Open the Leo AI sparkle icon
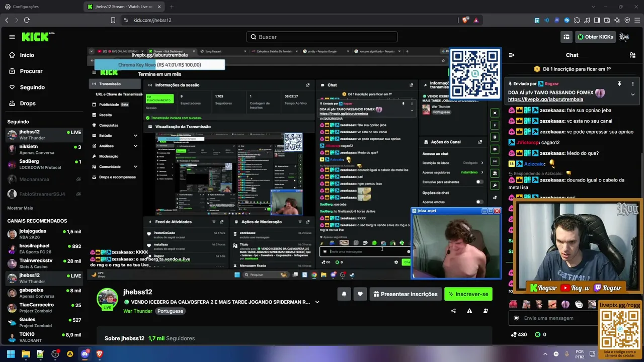644x362 pixels. pyautogui.click(x=617, y=20)
